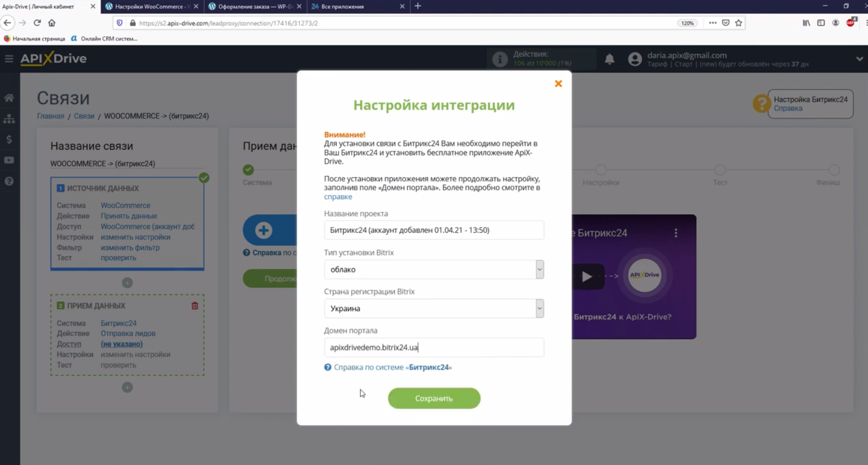Close the Apix-Drive Личный кабинет browser tab
This screenshot has height=465, width=868.
pyautogui.click(x=93, y=7)
